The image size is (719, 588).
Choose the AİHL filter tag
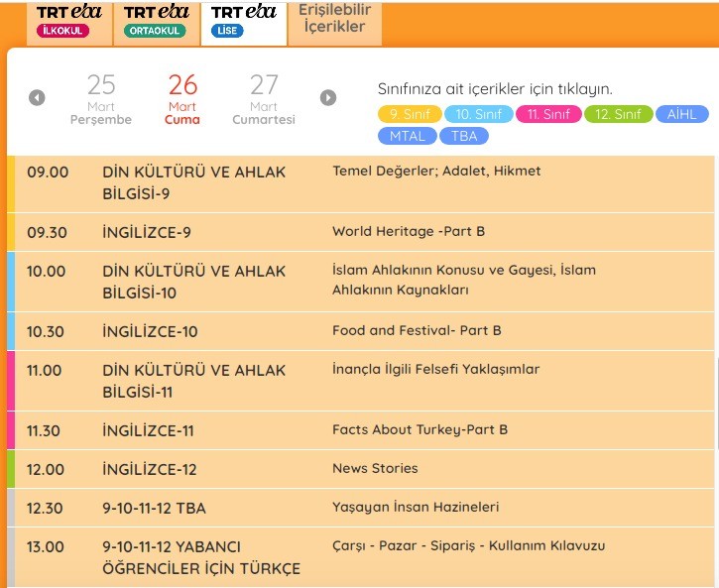click(681, 114)
